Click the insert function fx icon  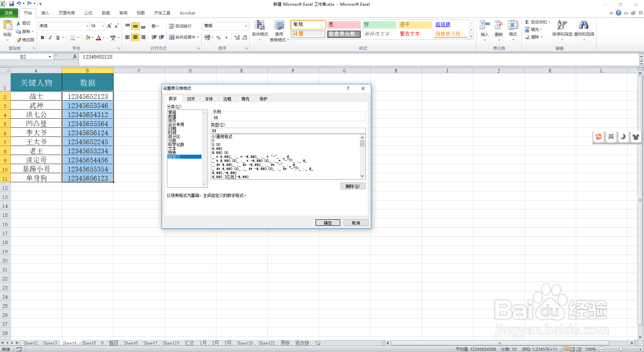(75, 56)
